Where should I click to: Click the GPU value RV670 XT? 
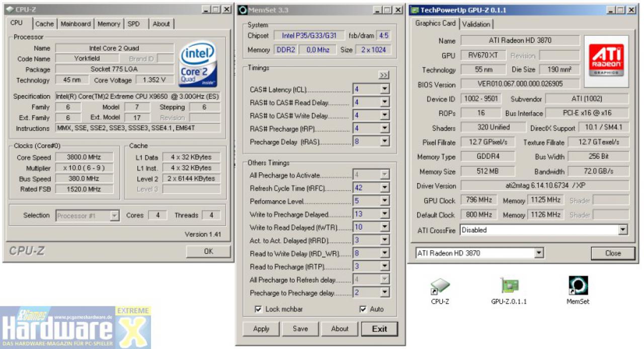(x=483, y=55)
